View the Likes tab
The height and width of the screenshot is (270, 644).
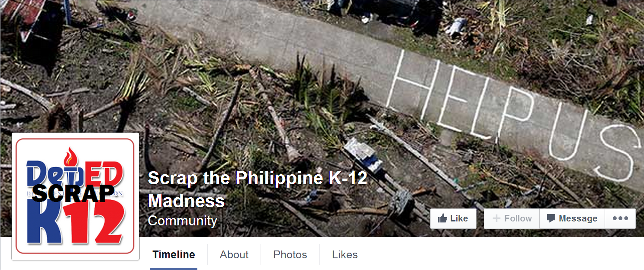tap(345, 255)
